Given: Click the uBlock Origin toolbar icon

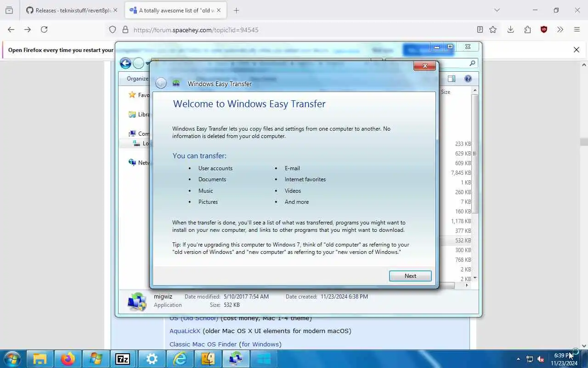Looking at the screenshot, I should (x=544, y=29).
